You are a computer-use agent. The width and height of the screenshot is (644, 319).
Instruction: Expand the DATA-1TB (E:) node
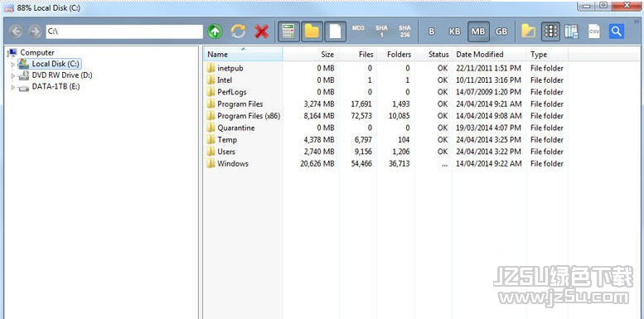click(12, 88)
